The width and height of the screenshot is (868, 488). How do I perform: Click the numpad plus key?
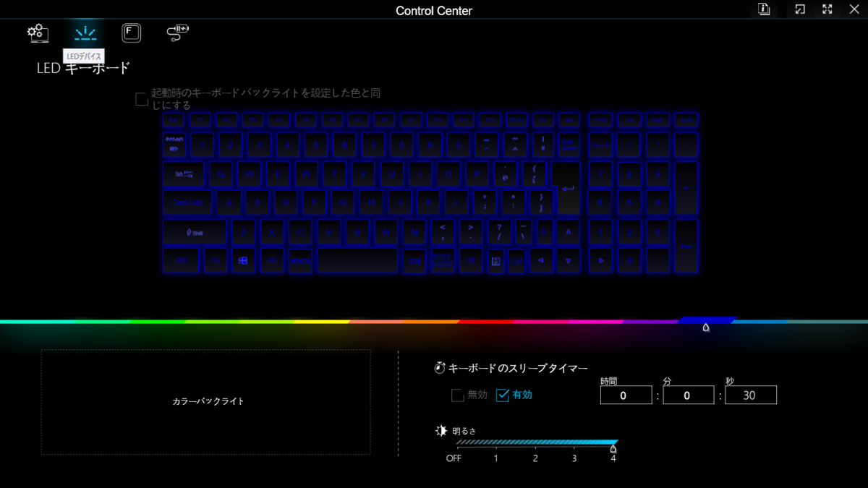pyautogui.click(x=686, y=189)
